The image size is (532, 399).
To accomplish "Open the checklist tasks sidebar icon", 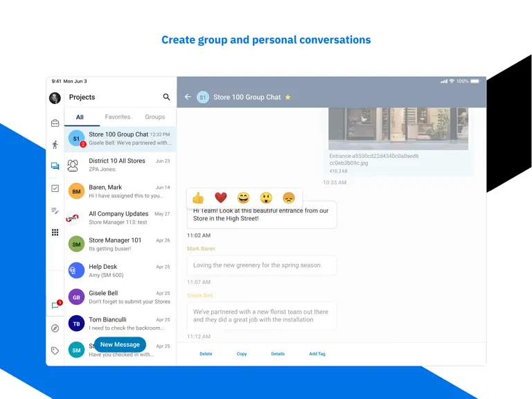I will [55, 188].
